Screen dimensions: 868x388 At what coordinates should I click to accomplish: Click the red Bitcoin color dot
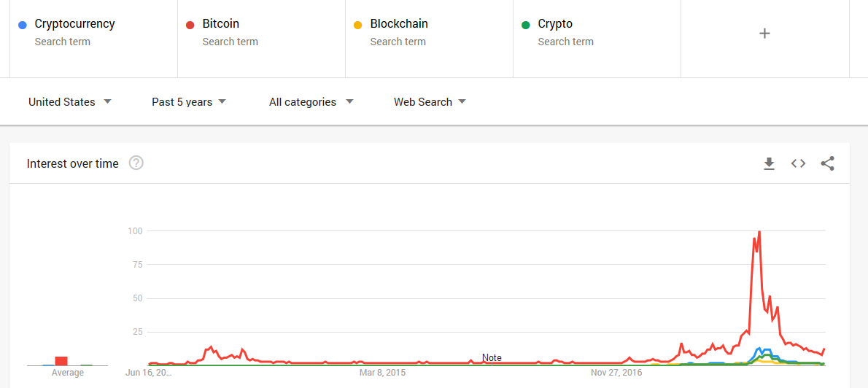point(190,26)
